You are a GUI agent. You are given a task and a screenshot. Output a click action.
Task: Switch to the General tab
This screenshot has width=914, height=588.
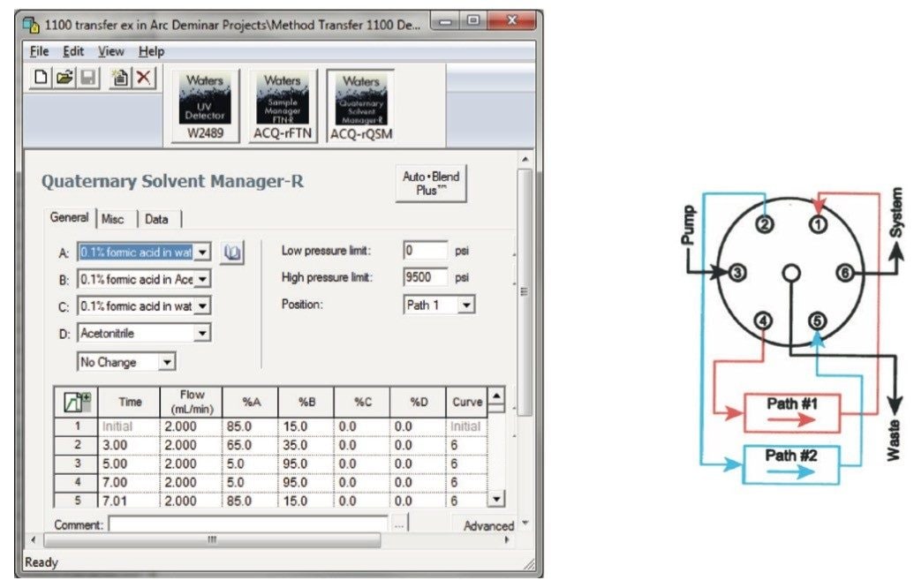[70, 218]
